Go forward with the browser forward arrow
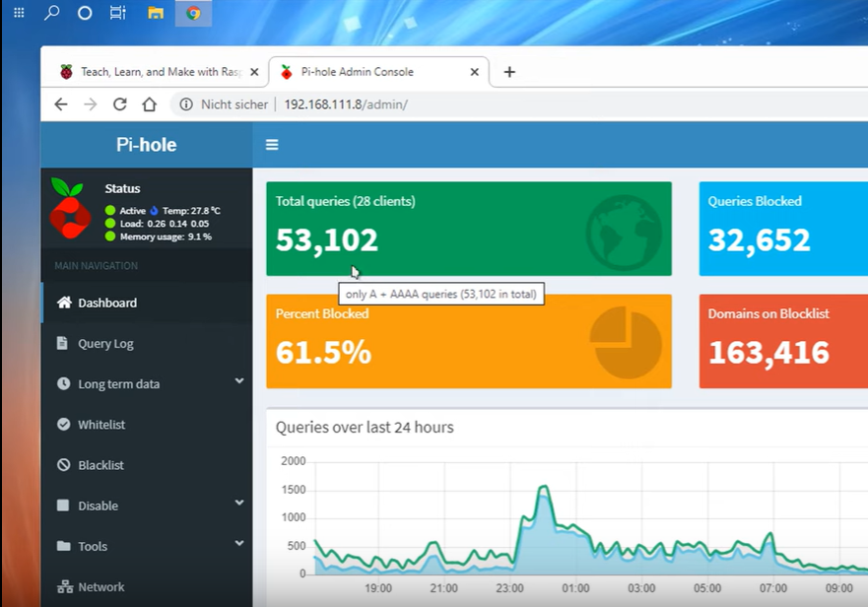Screen dimensions: 868x607 click(x=91, y=104)
